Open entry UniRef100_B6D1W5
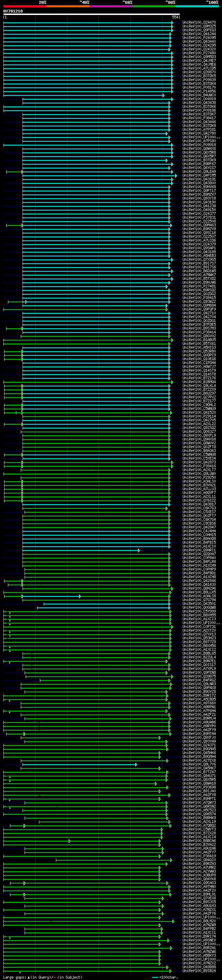This screenshot has width=222, height=980. pyautogui.click(x=199, y=271)
